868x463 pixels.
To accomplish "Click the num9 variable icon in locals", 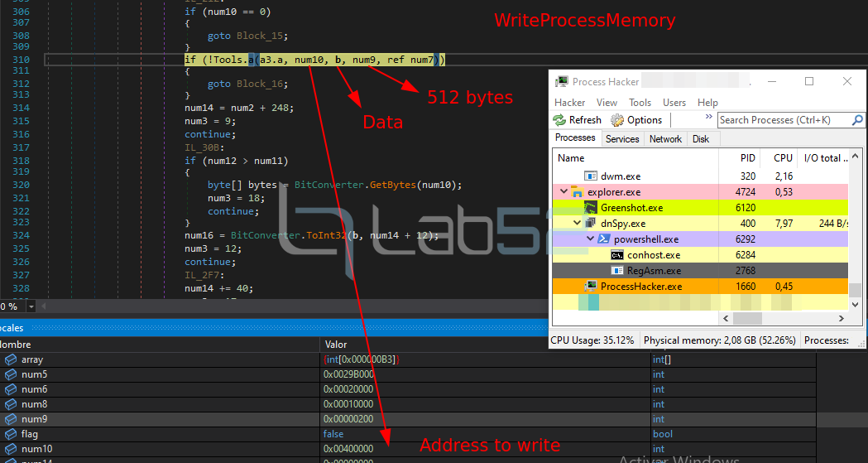I will coord(10,419).
